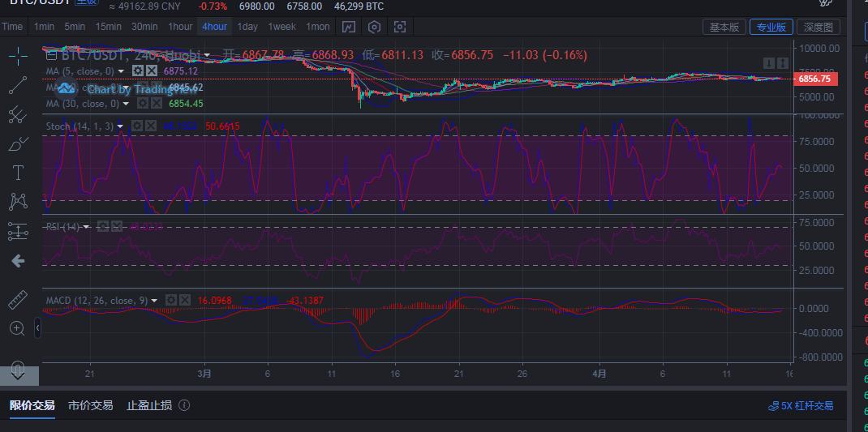Switch to the 1day timeframe
868x432 pixels.
(x=247, y=27)
